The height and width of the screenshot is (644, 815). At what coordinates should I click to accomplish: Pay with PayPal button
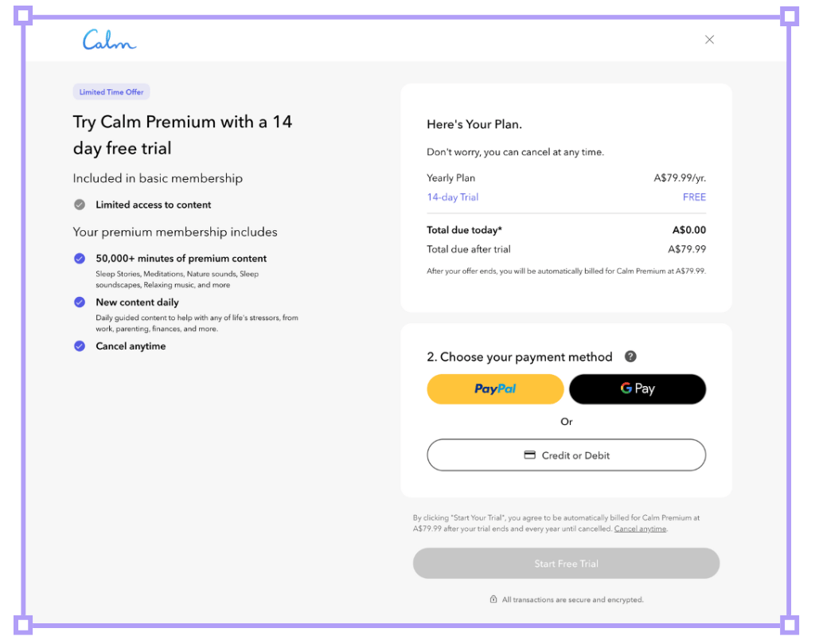click(495, 389)
